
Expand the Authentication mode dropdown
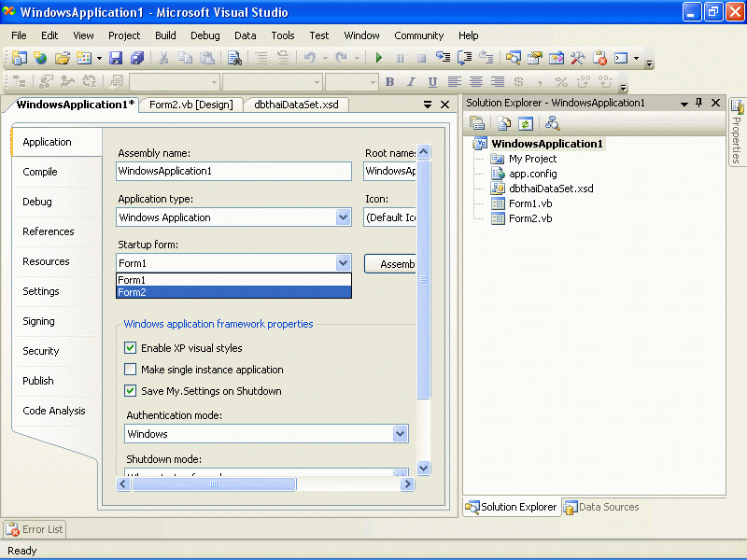click(400, 434)
